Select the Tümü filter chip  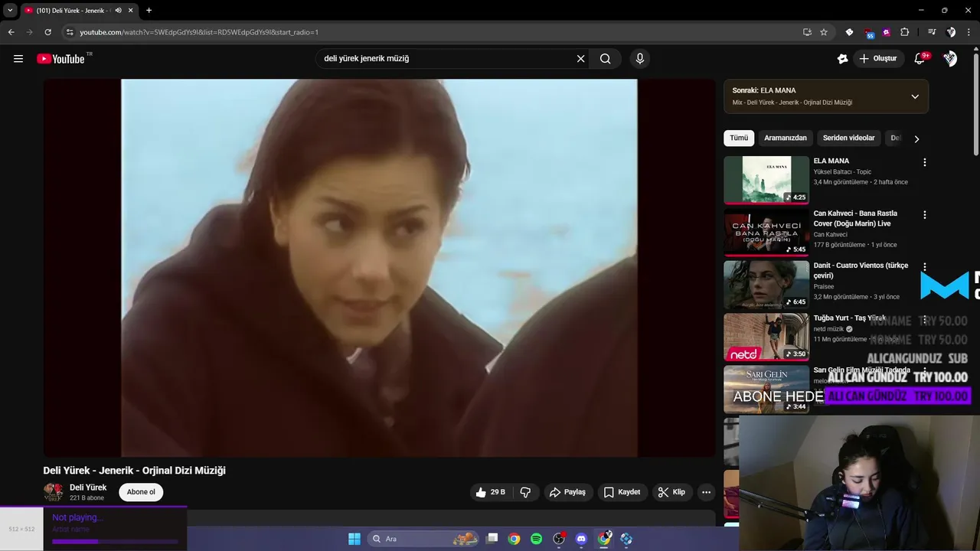tap(739, 139)
